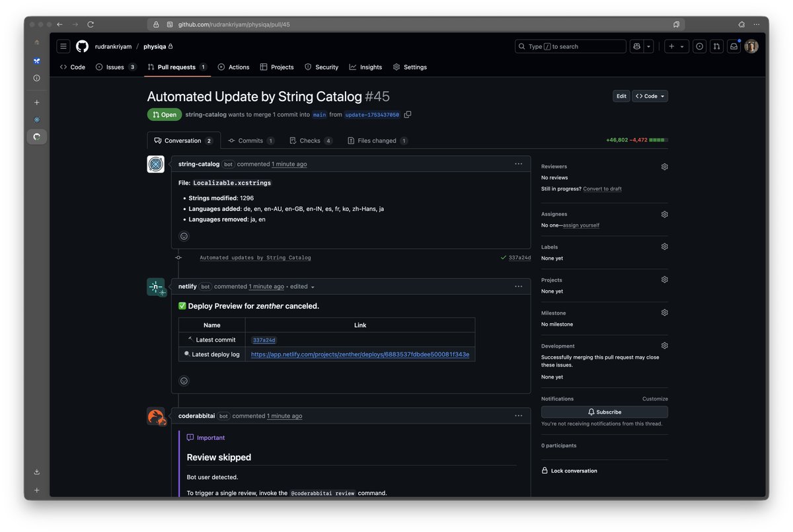Open the repository Settings tab
This screenshot has width=793, height=532.
pos(410,67)
